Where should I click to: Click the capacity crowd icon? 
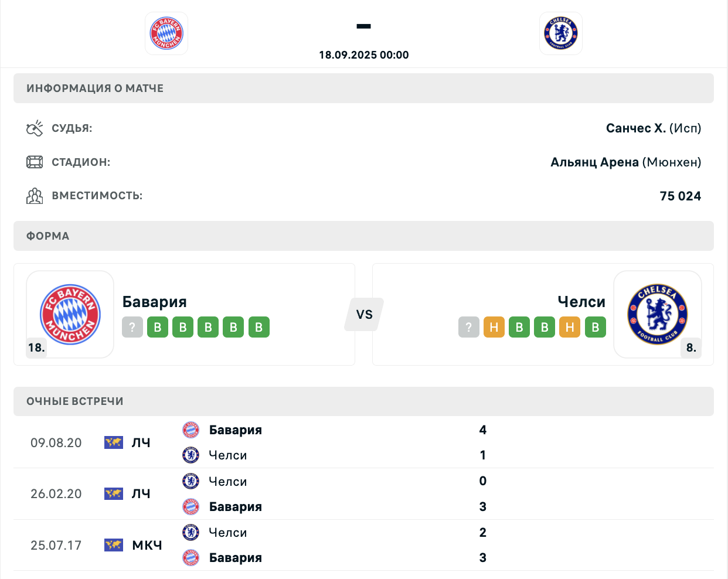click(35, 196)
